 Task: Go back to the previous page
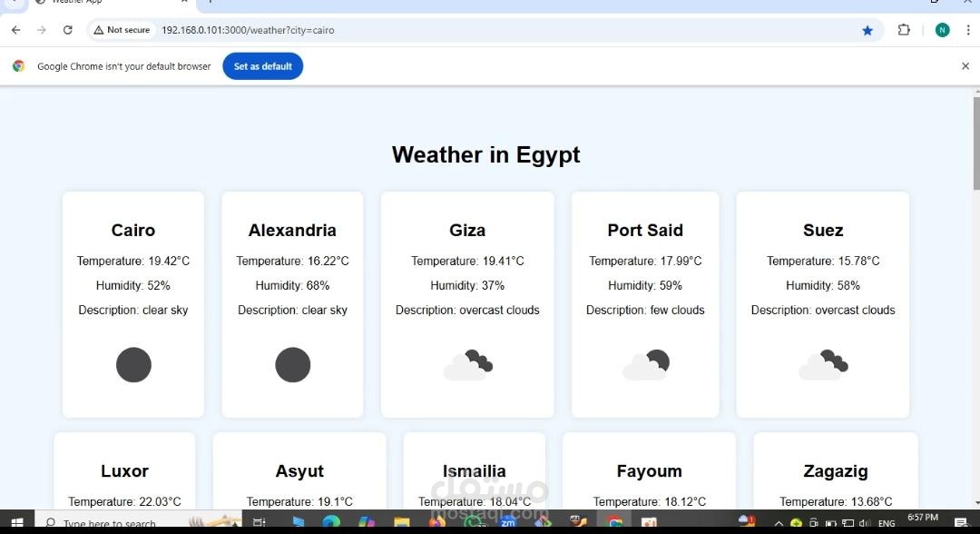pyautogui.click(x=16, y=30)
